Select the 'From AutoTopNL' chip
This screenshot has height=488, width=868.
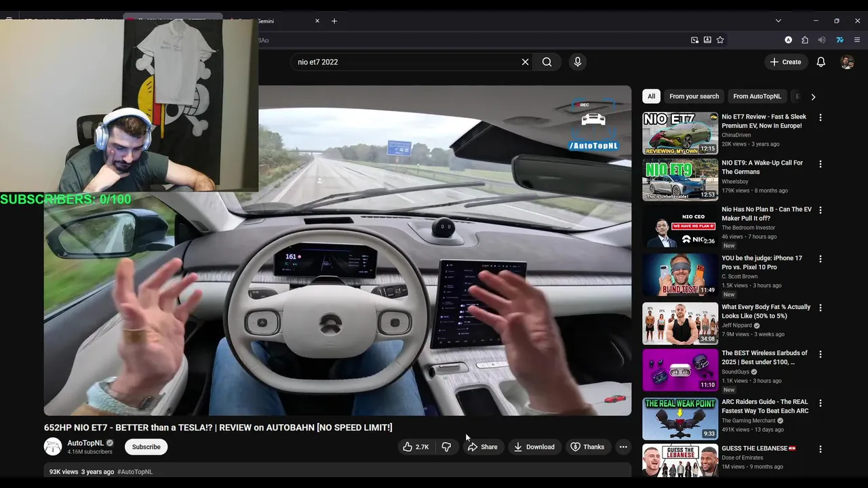point(757,96)
